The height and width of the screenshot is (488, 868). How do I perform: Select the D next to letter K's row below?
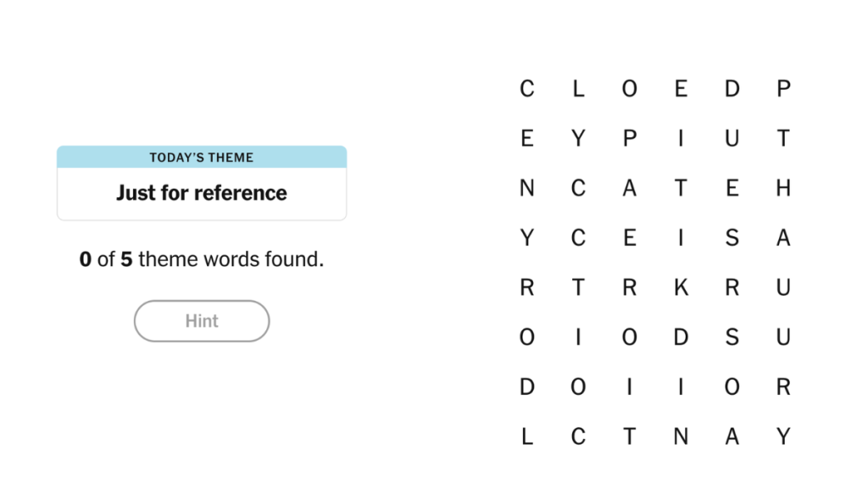tap(681, 337)
